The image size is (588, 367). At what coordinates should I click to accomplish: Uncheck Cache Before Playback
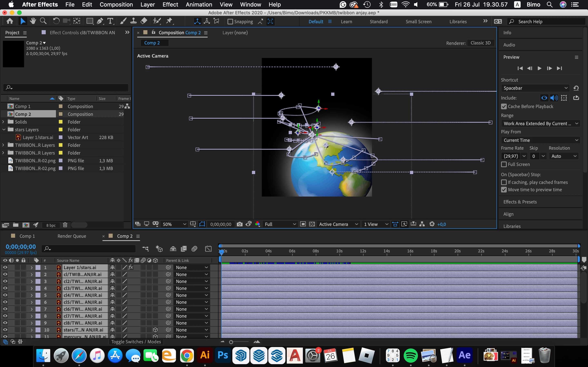click(504, 106)
